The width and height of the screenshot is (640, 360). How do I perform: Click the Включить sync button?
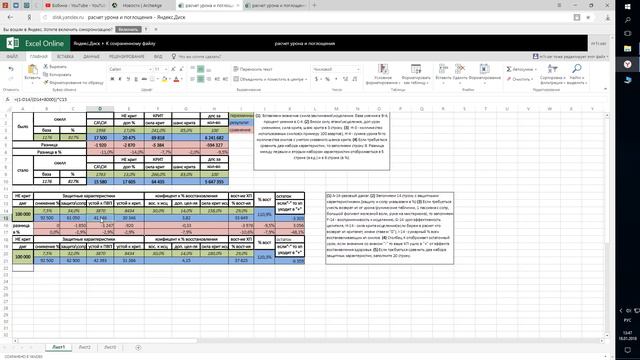[128, 29]
